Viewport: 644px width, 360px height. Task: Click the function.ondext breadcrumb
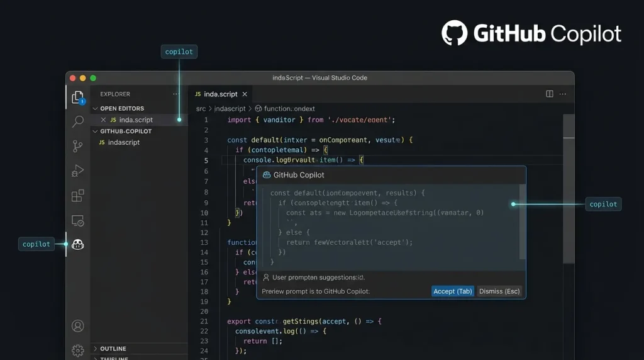[x=289, y=108]
